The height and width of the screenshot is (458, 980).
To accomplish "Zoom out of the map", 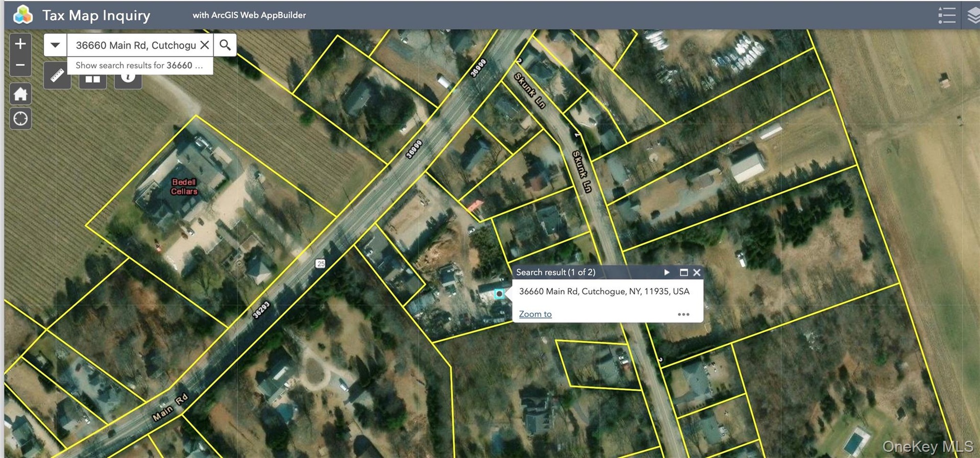I will [20, 65].
